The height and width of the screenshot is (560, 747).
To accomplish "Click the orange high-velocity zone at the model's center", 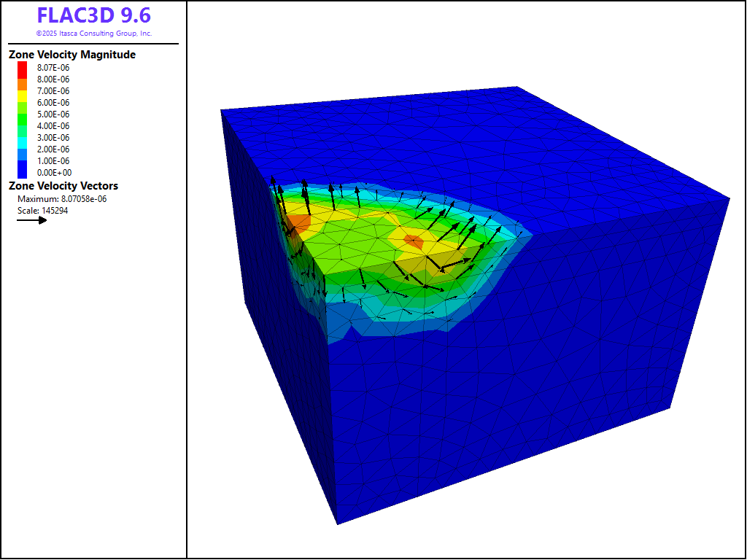I will (414, 242).
